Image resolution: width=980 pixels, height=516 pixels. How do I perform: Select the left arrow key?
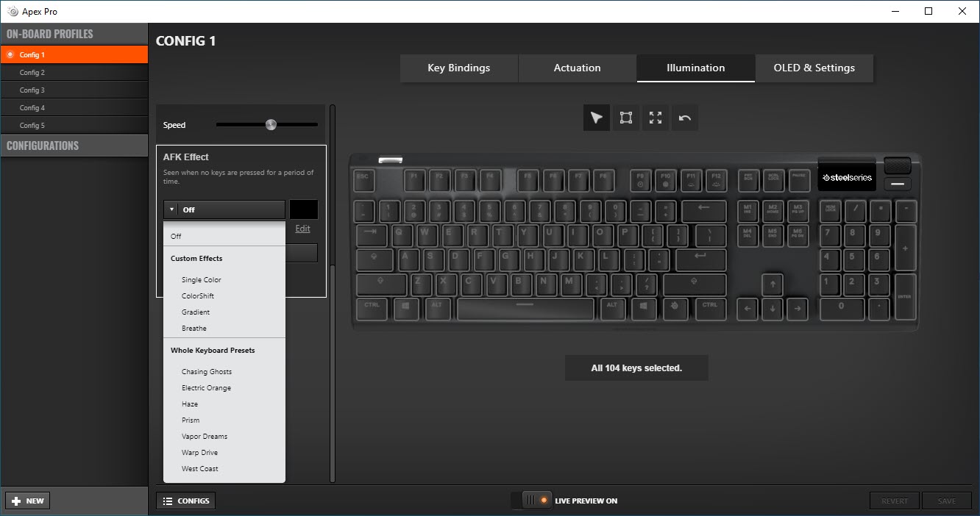[747, 309]
